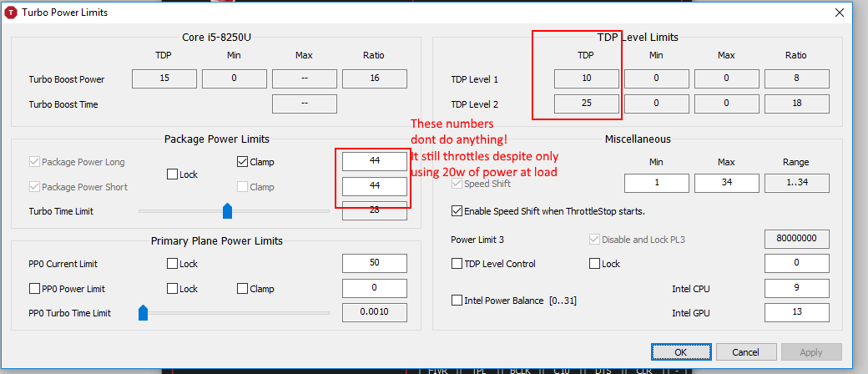Viewport: 868px width, 374px height.
Task: Click the Package Power Short value field
Action: pyautogui.click(x=375, y=187)
